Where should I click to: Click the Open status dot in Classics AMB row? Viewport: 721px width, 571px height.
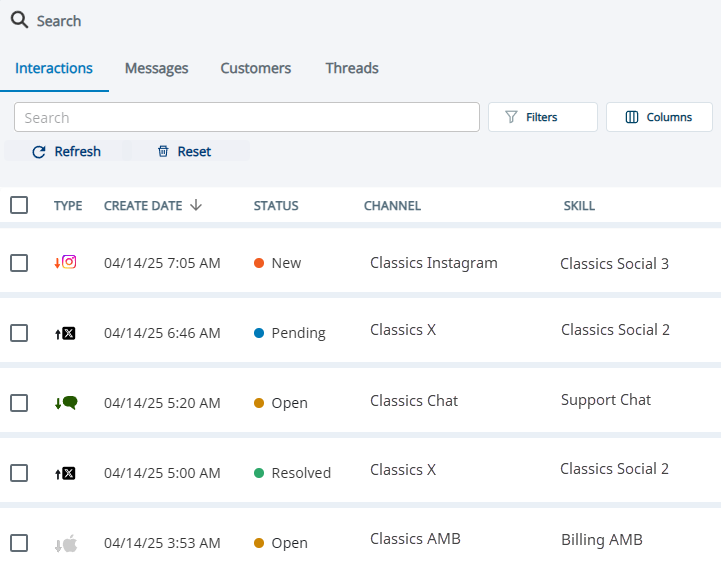tap(259, 543)
